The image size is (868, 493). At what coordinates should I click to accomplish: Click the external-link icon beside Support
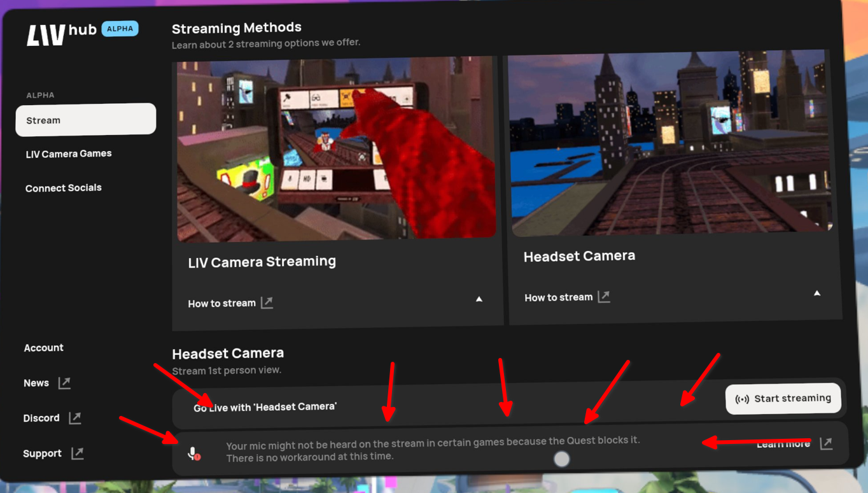77,454
